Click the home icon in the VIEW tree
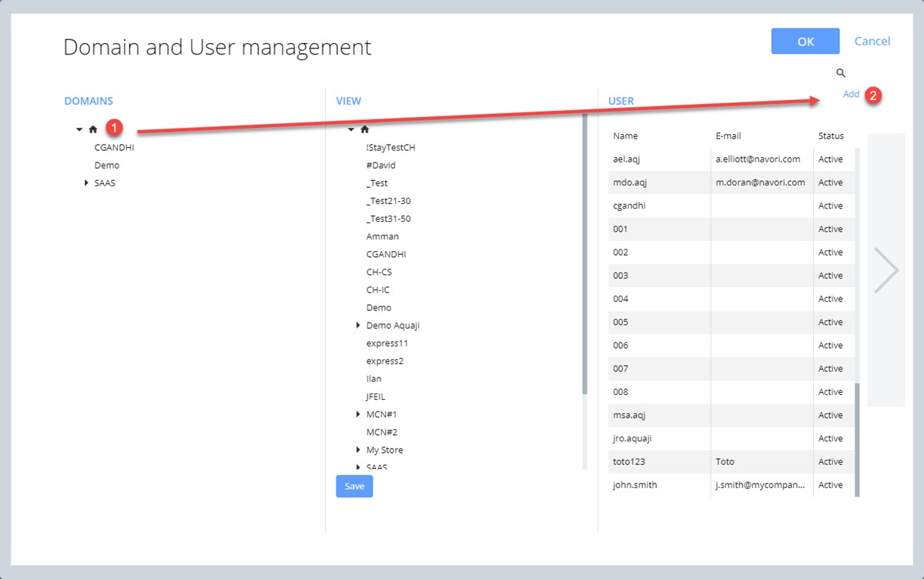The width and height of the screenshot is (924, 579). pyautogui.click(x=365, y=129)
